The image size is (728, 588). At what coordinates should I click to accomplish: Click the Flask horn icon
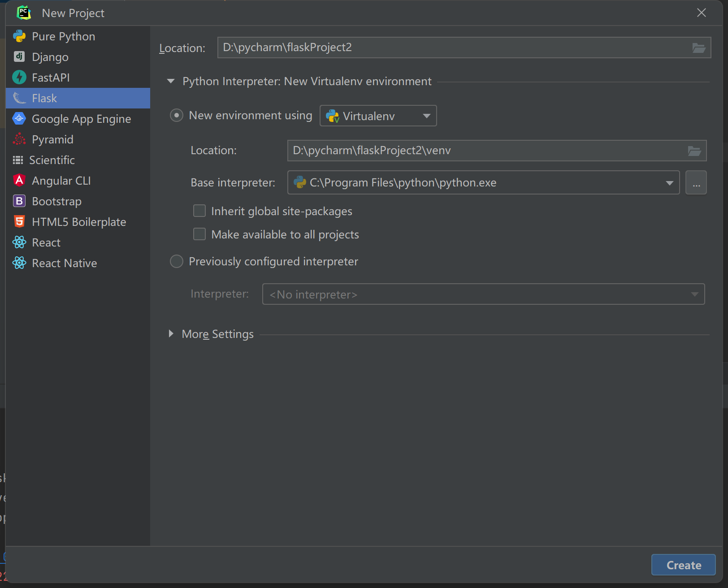click(x=19, y=98)
